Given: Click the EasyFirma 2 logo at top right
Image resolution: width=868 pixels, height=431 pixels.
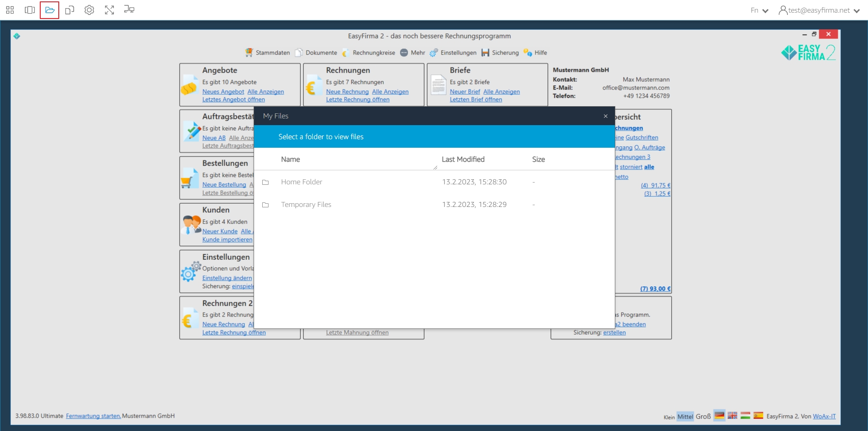Looking at the screenshot, I should tap(808, 52).
